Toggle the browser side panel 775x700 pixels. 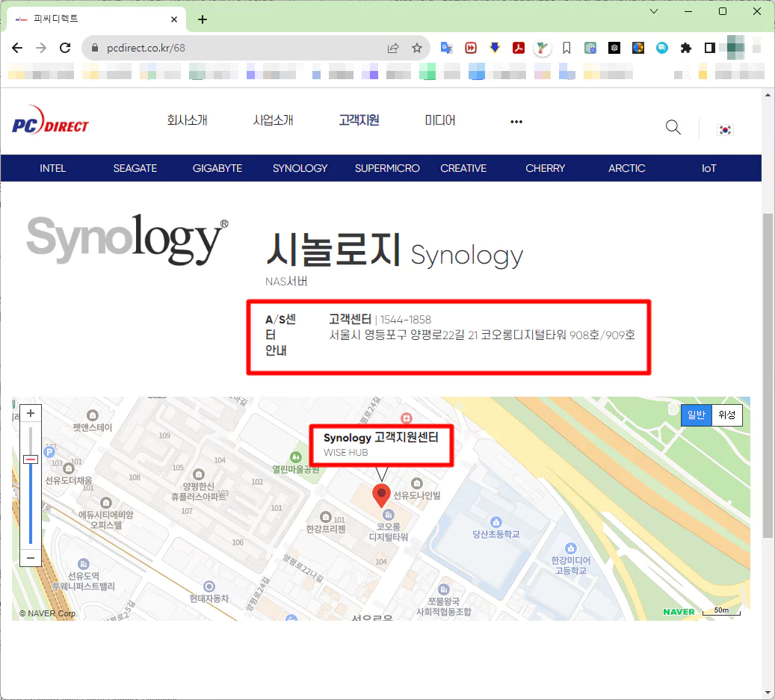coord(710,48)
